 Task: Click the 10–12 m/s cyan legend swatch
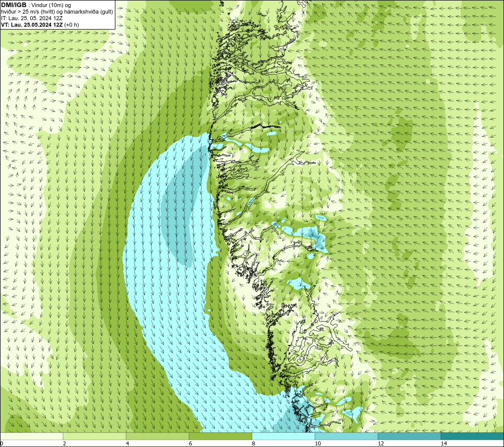[347, 436]
